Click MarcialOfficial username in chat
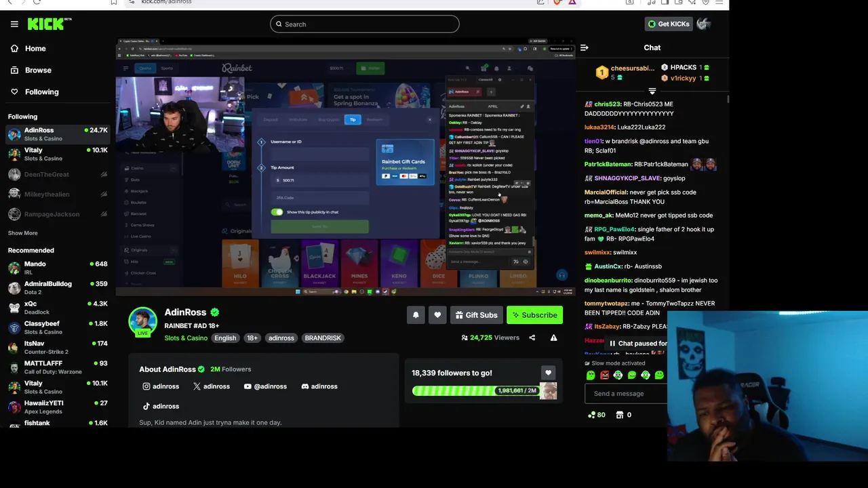 coord(606,192)
